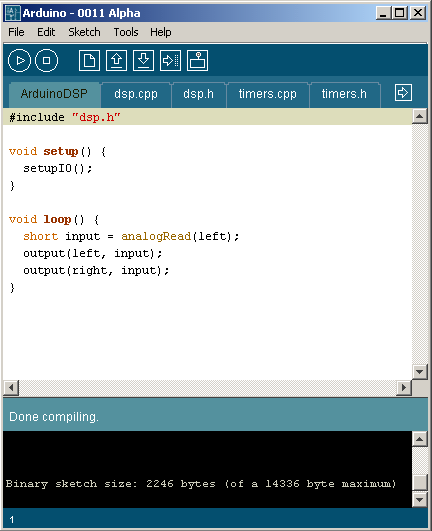The width and height of the screenshot is (432, 531).
Task: Switch to the ArduinoDSP tab
Action: coord(54,94)
